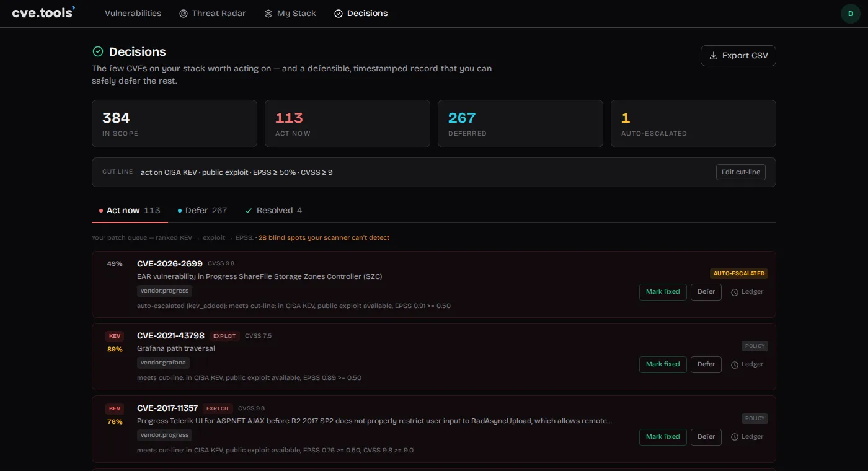Open Ledger for CVE-2026-2699
This screenshot has height=471, width=868.
[x=747, y=291]
